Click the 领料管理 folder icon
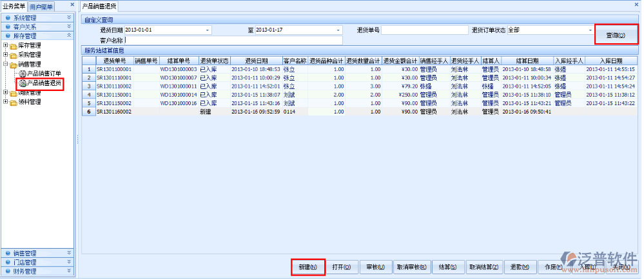 (13, 101)
